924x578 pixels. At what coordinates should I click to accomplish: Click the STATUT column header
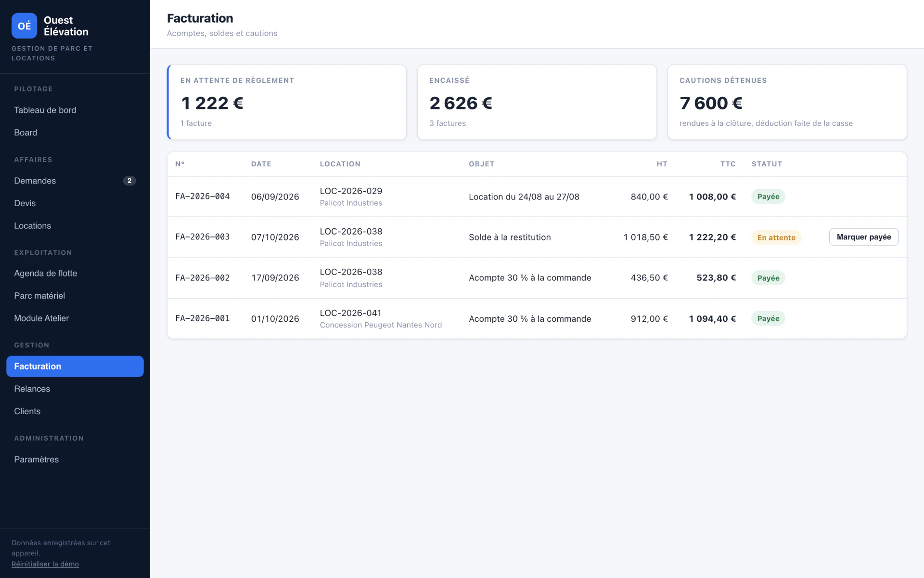pos(767,164)
